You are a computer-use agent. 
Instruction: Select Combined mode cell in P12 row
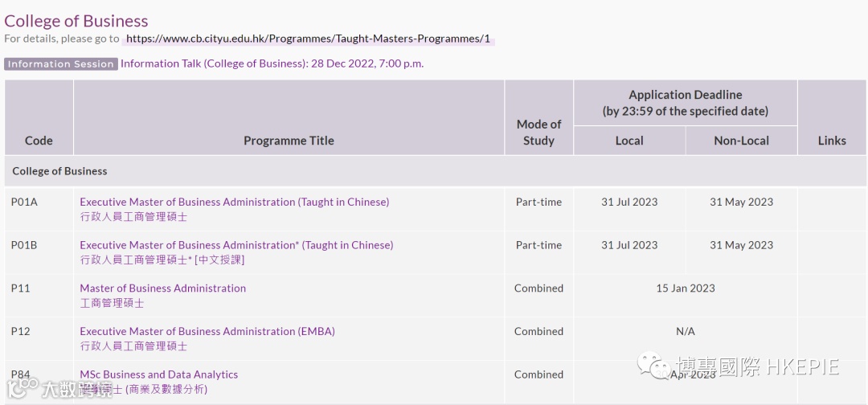(538, 338)
